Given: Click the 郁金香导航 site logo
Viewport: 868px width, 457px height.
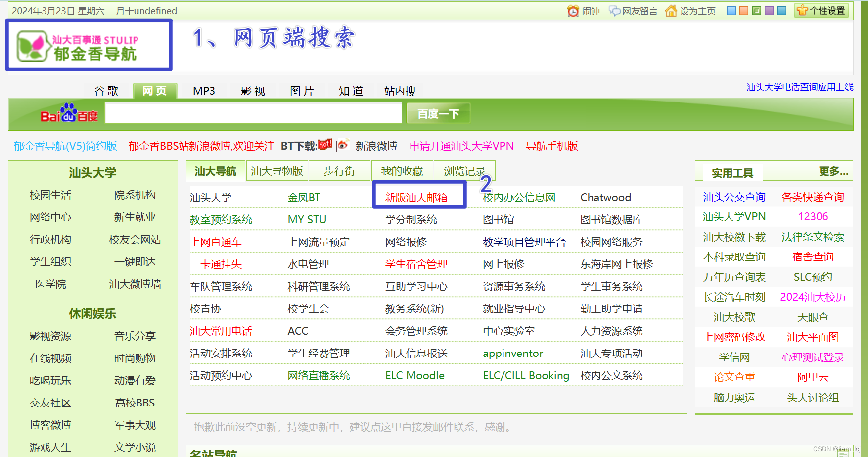Looking at the screenshot, I should point(78,46).
